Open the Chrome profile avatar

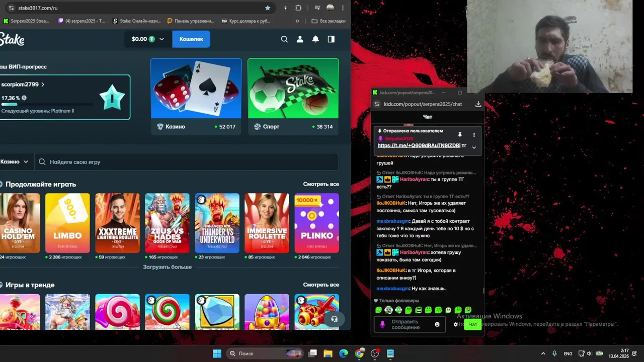click(330, 8)
